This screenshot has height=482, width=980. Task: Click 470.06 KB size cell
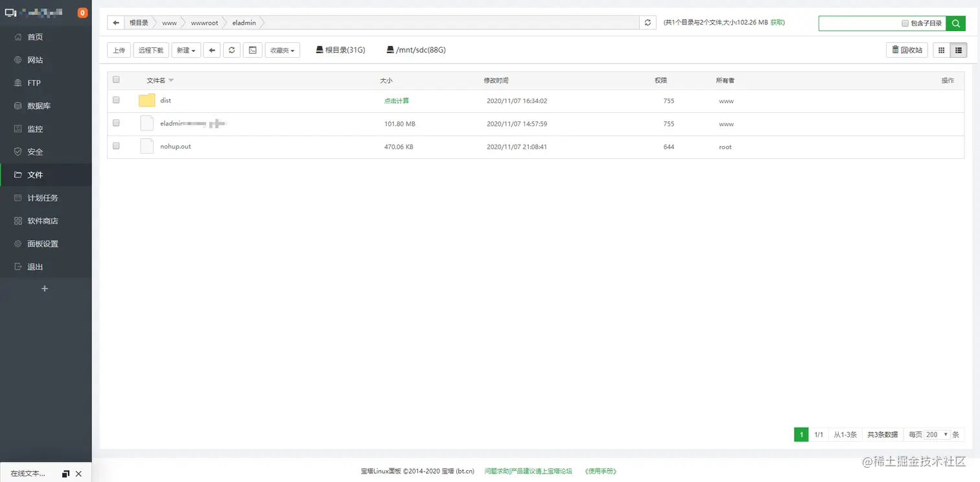pyautogui.click(x=399, y=147)
